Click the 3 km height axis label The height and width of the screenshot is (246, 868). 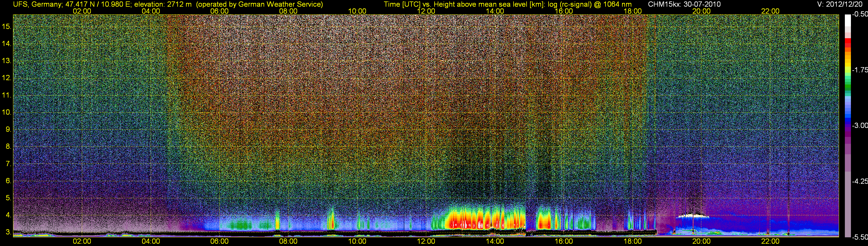(x=8, y=232)
